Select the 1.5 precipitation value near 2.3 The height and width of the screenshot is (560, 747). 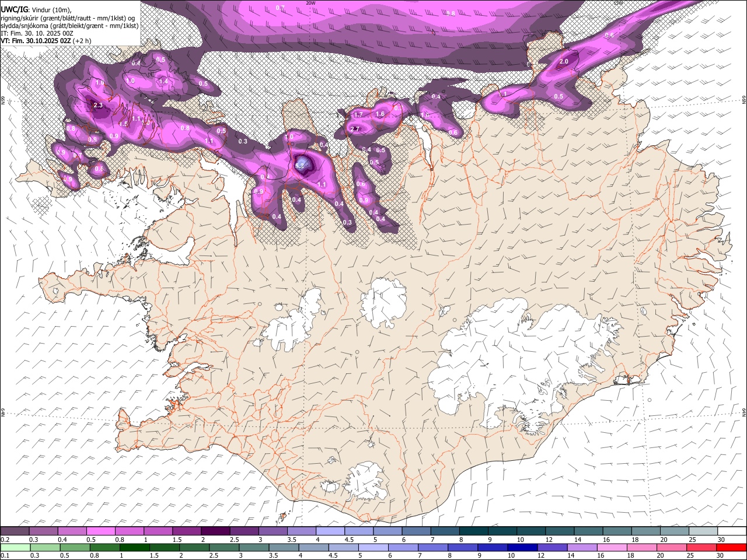click(123, 124)
